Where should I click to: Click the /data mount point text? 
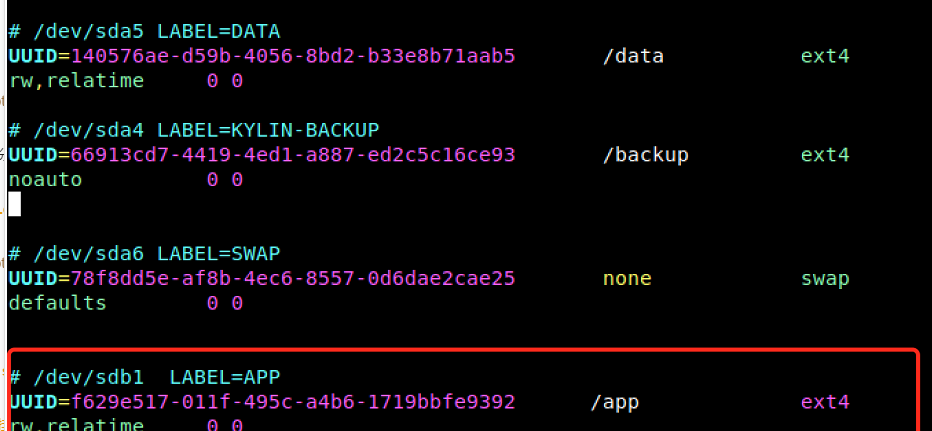633,56
